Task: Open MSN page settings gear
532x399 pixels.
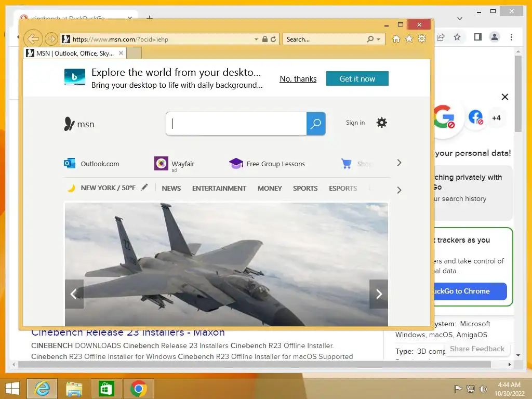Action: [382, 123]
